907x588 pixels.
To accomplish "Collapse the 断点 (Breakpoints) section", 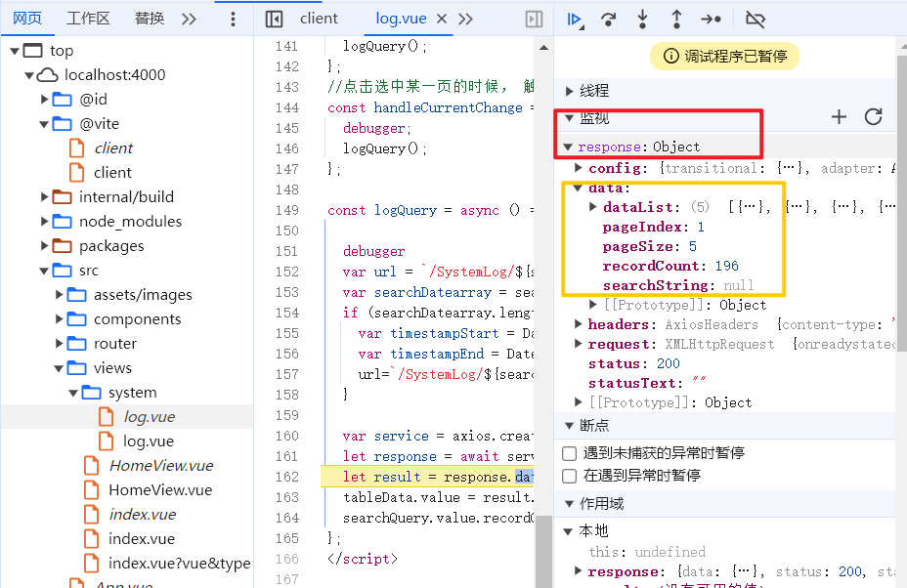I will (569, 426).
